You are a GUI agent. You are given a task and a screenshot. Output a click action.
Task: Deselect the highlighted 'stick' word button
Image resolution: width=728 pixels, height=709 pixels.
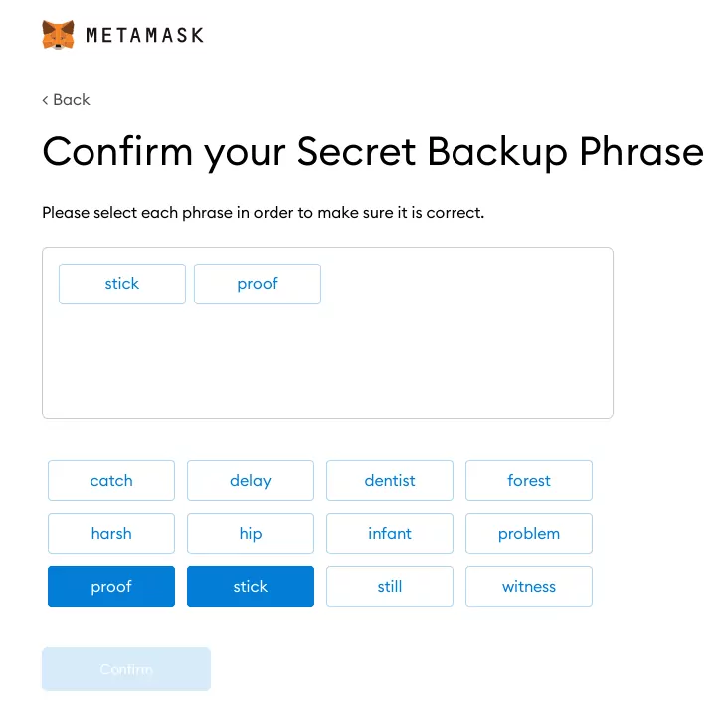click(251, 587)
